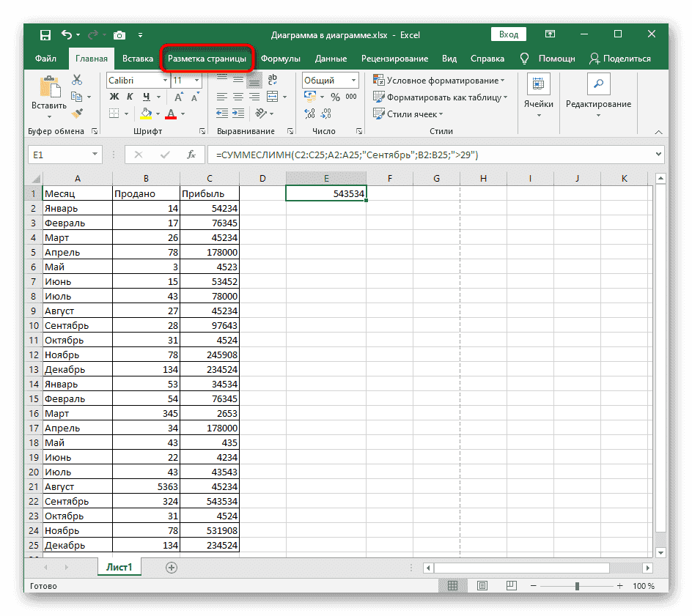Open the Разметка страницы tab
692x616 pixels.
click(207, 59)
